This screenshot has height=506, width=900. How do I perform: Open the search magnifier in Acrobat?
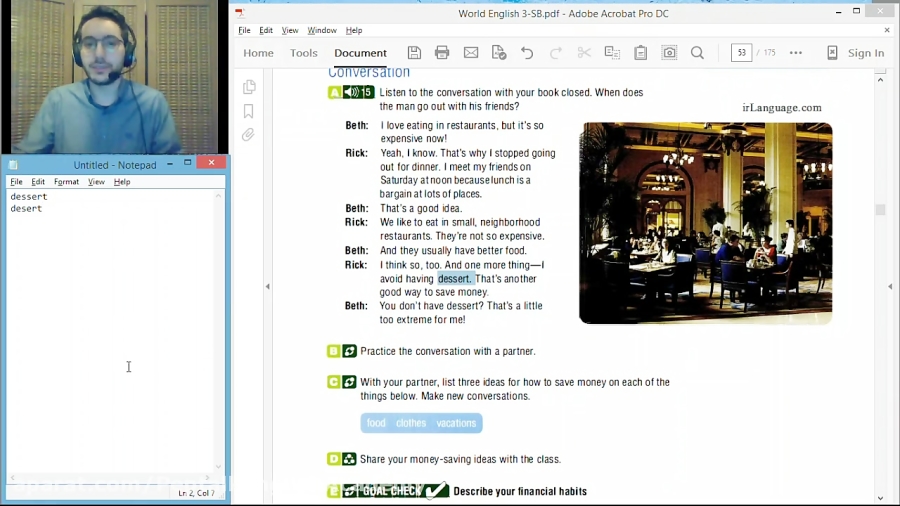(698, 53)
